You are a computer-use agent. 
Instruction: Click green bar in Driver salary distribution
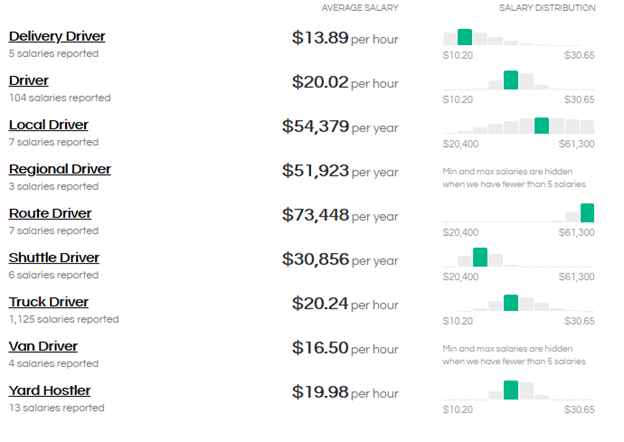tap(511, 80)
